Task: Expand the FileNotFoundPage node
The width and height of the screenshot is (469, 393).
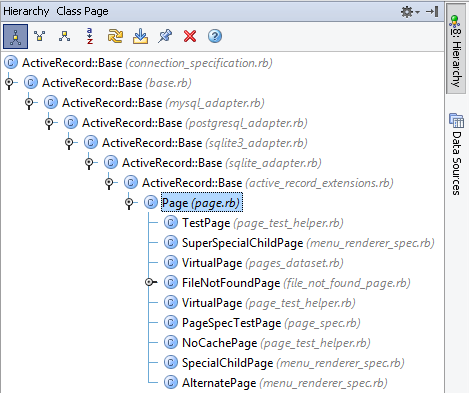Action: click(149, 283)
